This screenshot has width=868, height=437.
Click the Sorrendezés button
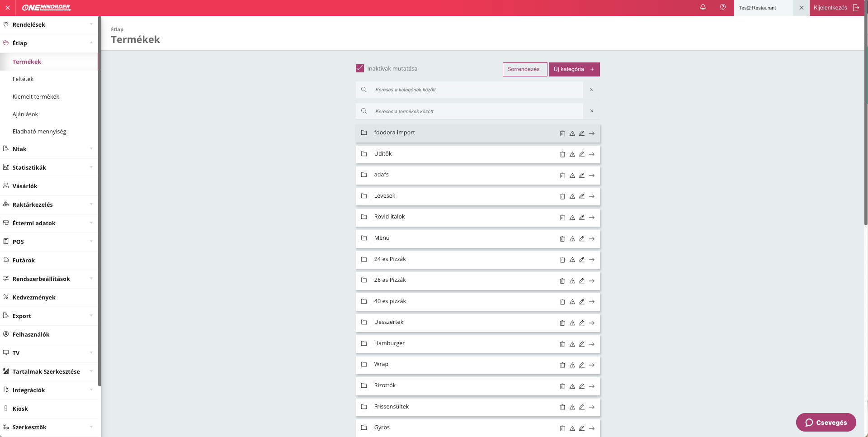pyautogui.click(x=524, y=69)
